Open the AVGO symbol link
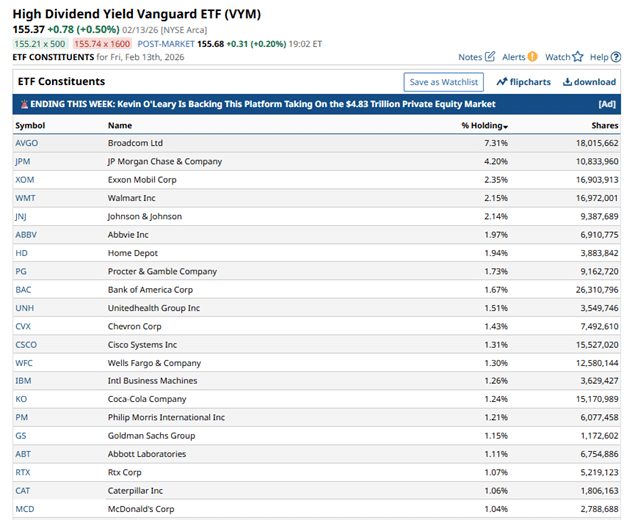The width and height of the screenshot is (624, 520). coord(27,143)
